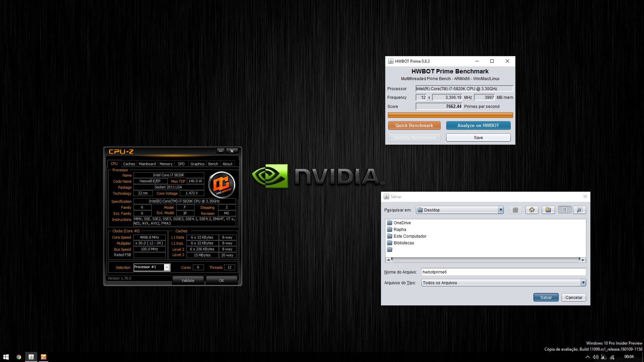Open the Arquivos do Tipo dropdown
Viewport: 644px width, 362px height.
pyautogui.click(x=583, y=283)
